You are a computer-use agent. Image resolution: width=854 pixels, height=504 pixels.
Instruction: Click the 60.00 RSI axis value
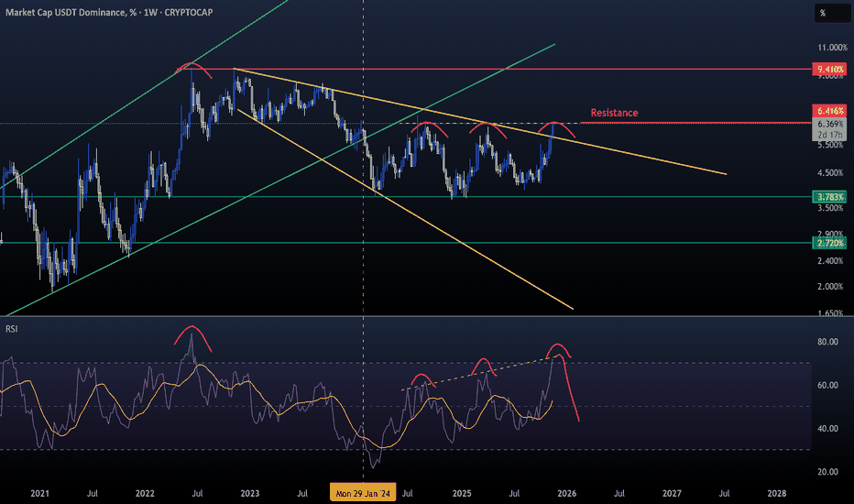(827, 385)
